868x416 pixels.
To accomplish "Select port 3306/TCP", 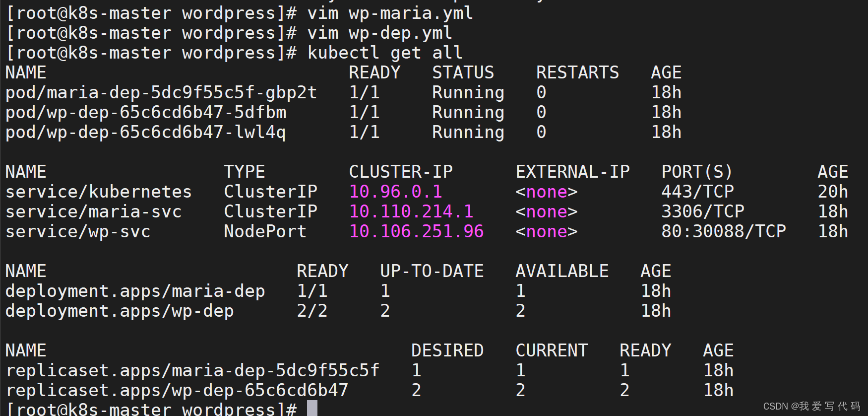I will (x=703, y=211).
